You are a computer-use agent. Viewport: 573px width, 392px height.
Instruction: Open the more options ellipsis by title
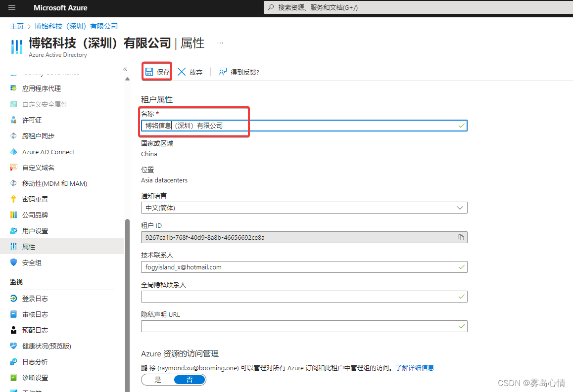tap(220, 43)
